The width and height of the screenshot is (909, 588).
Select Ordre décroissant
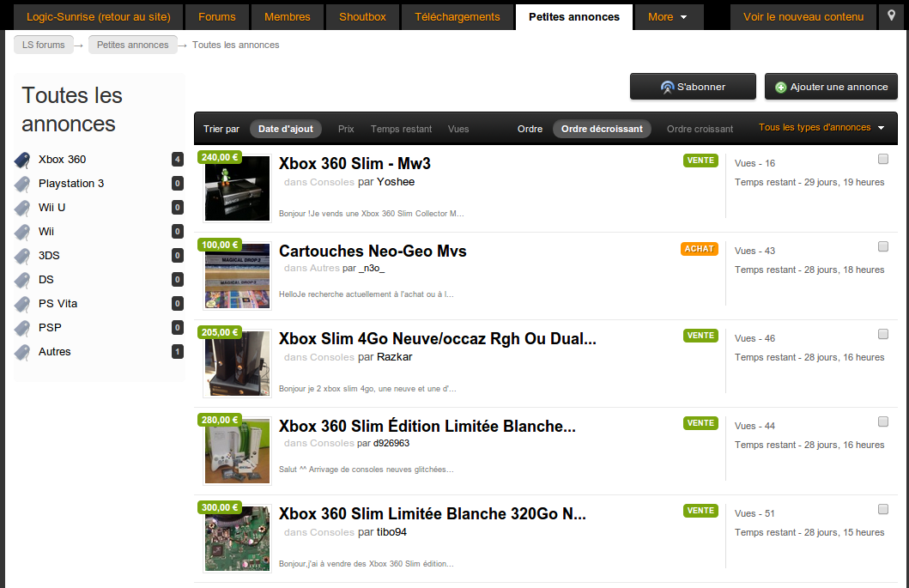point(602,129)
